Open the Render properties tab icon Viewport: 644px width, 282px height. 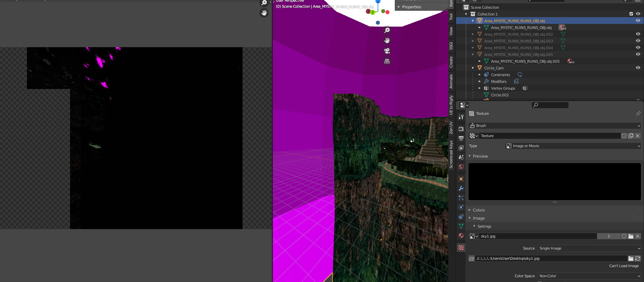click(x=461, y=129)
